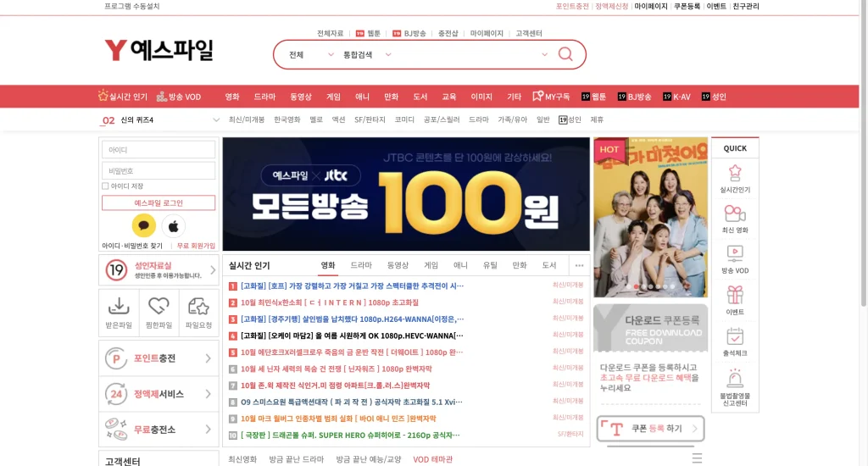868x466 pixels.
Task: Open the 찜한파일 heart icon
Action: point(159,306)
